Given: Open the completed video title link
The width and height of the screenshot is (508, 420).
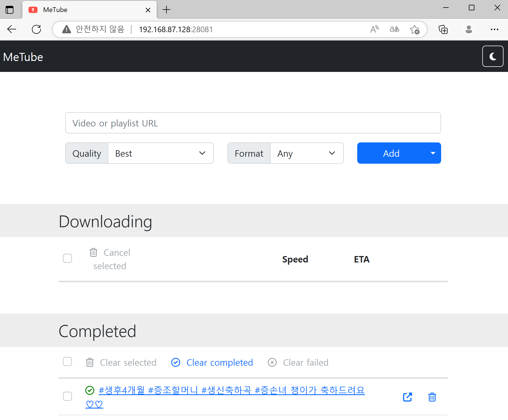Looking at the screenshot, I should [x=225, y=397].
